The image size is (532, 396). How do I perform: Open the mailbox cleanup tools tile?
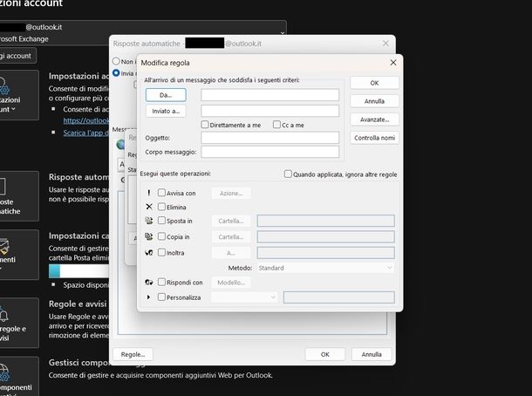pos(17,255)
